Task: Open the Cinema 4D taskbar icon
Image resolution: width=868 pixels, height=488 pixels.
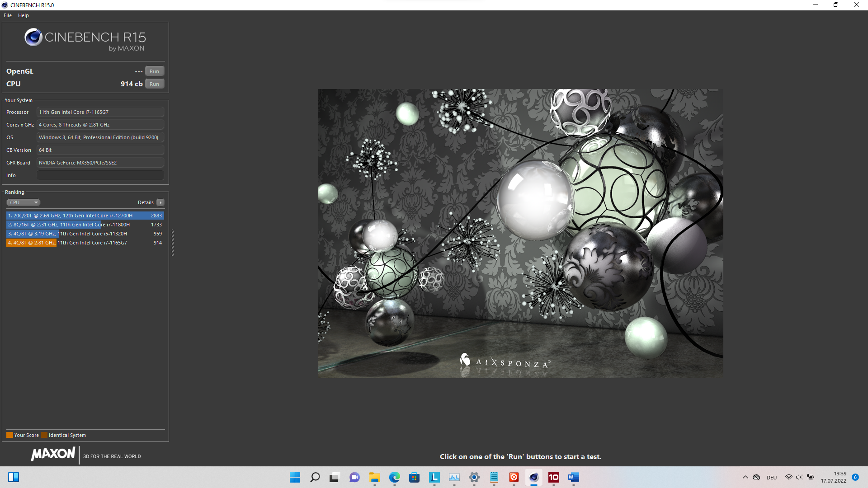Action: (x=534, y=477)
